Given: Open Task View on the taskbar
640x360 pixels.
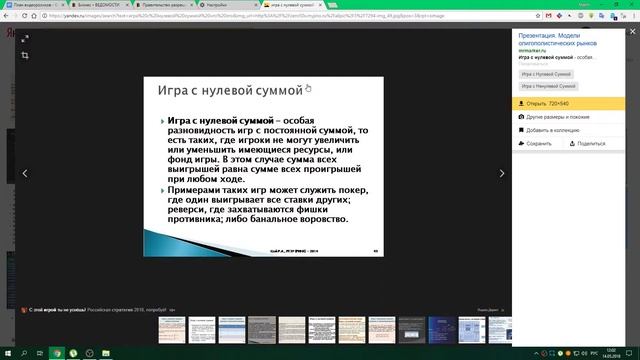Looking at the screenshot, I should (x=40, y=353).
